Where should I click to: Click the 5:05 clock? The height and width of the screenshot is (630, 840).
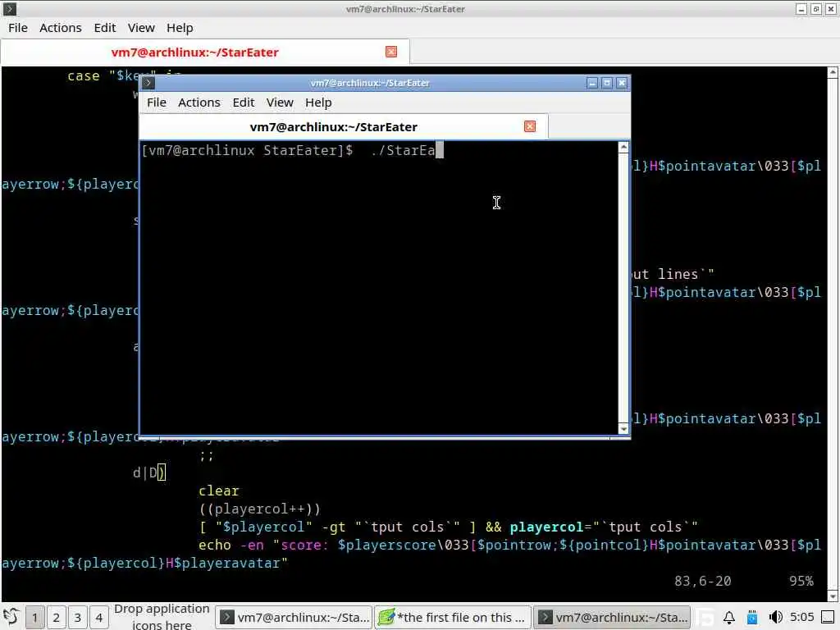[801, 617]
